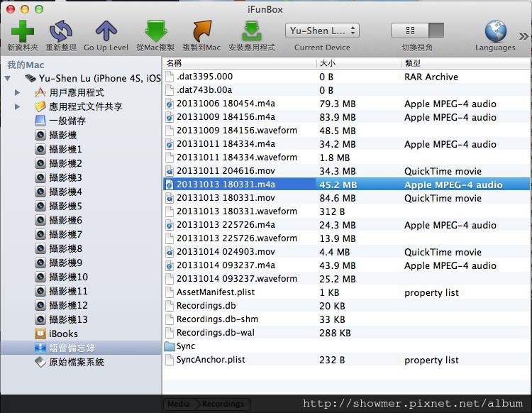The image size is (532, 413).
Task: Click the Media breadcrumb segment
Action: (179, 404)
